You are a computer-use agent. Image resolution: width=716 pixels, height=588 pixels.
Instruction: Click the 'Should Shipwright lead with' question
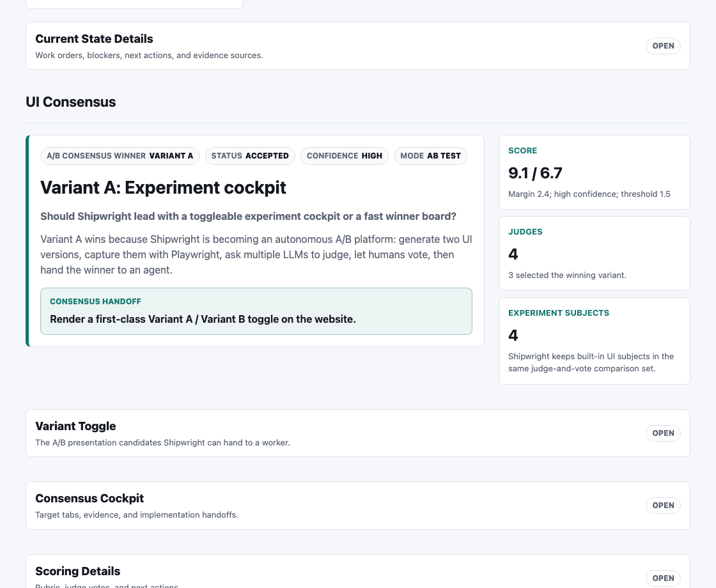pyautogui.click(x=248, y=217)
